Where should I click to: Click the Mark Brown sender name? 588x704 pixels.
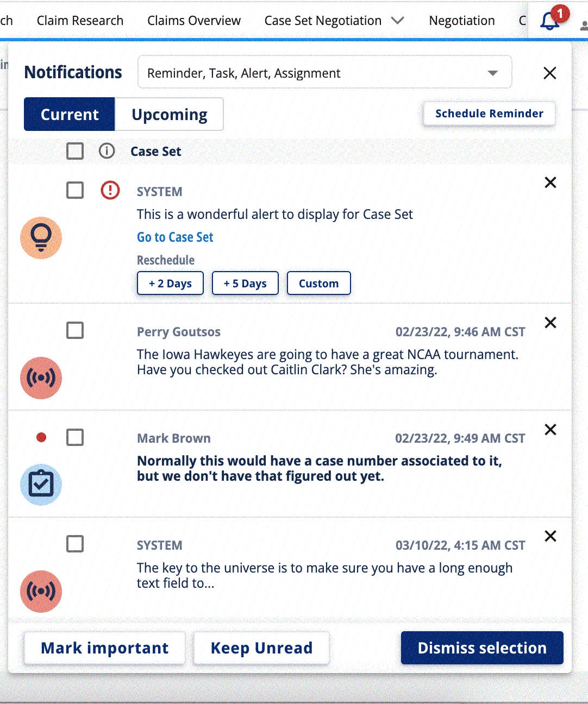tap(174, 438)
